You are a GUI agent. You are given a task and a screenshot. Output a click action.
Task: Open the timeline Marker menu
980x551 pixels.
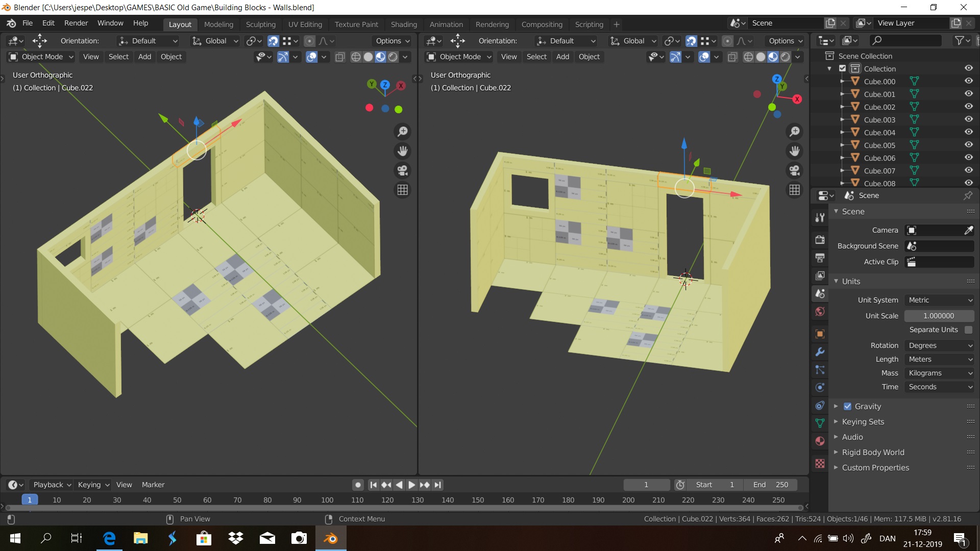(x=153, y=485)
